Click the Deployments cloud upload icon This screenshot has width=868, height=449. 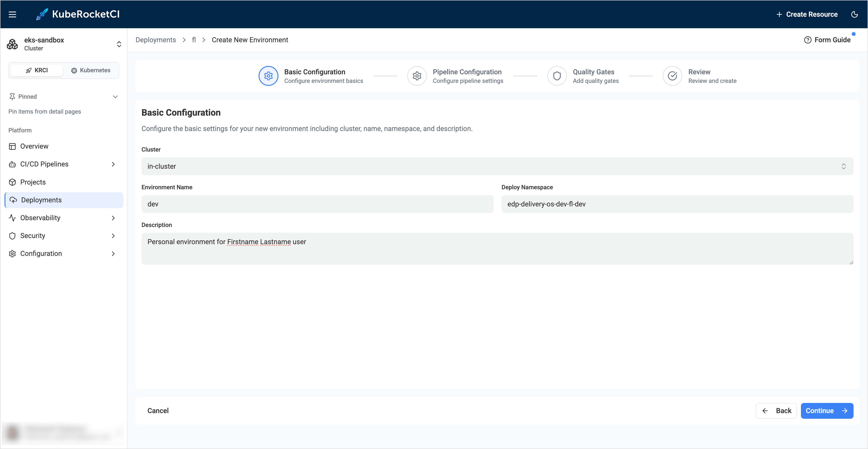[x=13, y=200]
